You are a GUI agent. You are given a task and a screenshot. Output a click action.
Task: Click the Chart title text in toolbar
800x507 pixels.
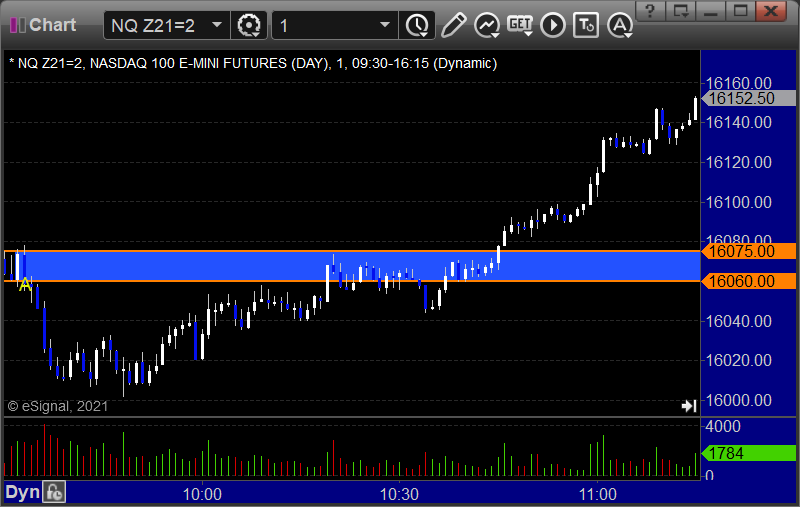click(53, 25)
